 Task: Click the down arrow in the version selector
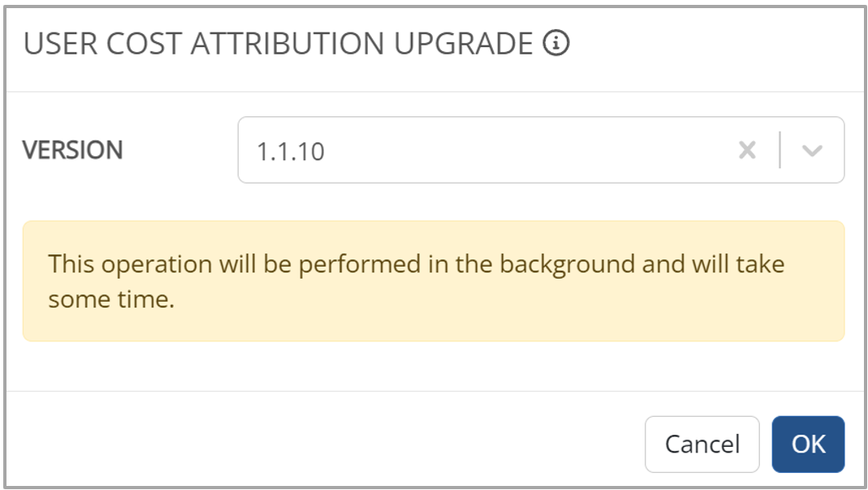[x=812, y=150]
